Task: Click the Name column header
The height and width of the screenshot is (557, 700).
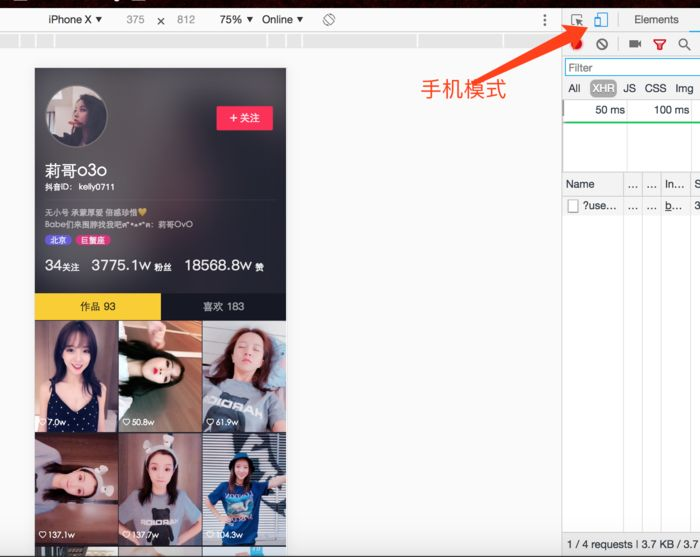Action: (x=592, y=184)
